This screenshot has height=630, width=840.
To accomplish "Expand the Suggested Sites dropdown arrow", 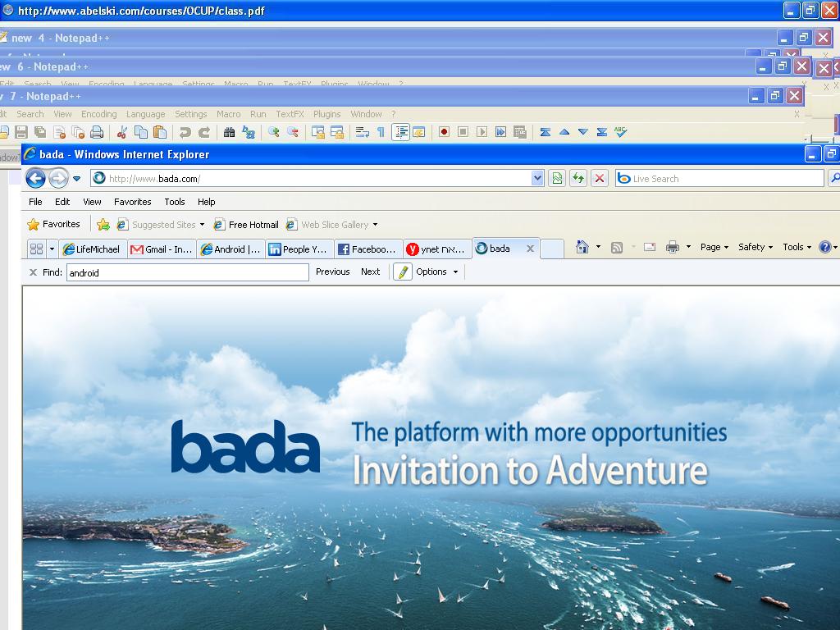I will 202,225.
